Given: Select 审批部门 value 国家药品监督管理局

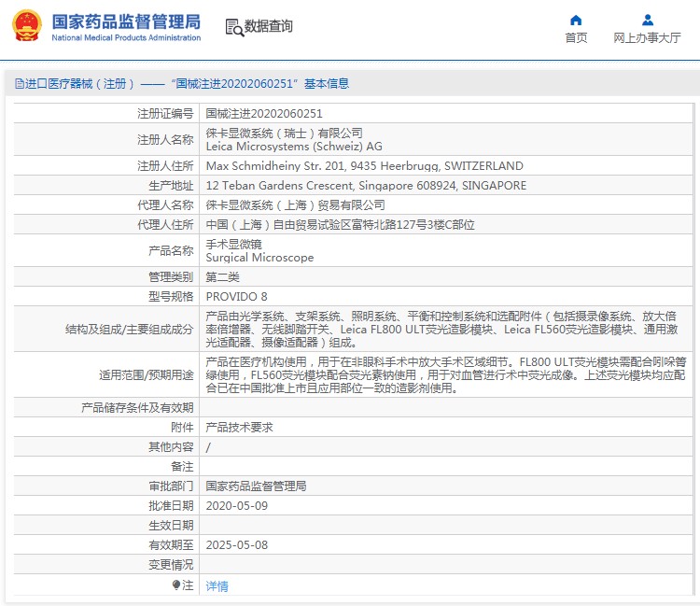Looking at the screenshot, I should 256,486.
